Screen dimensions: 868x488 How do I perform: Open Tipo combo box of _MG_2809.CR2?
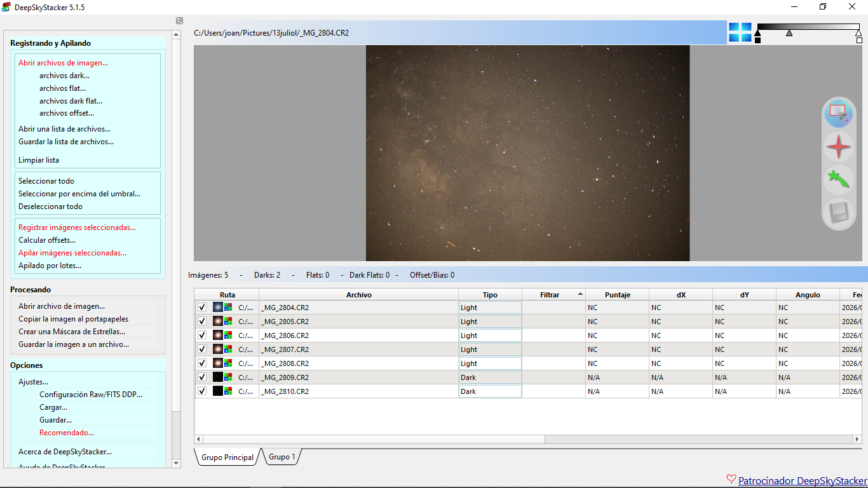[490, 377]
